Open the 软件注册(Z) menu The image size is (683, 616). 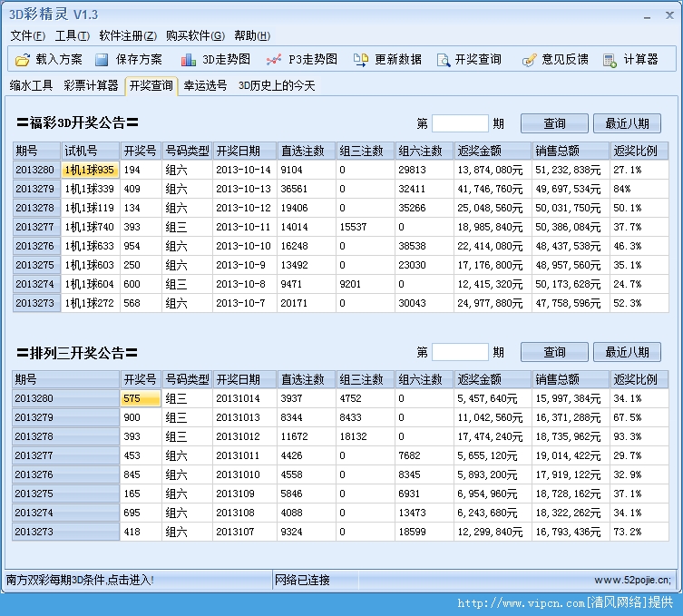point(128,35)
